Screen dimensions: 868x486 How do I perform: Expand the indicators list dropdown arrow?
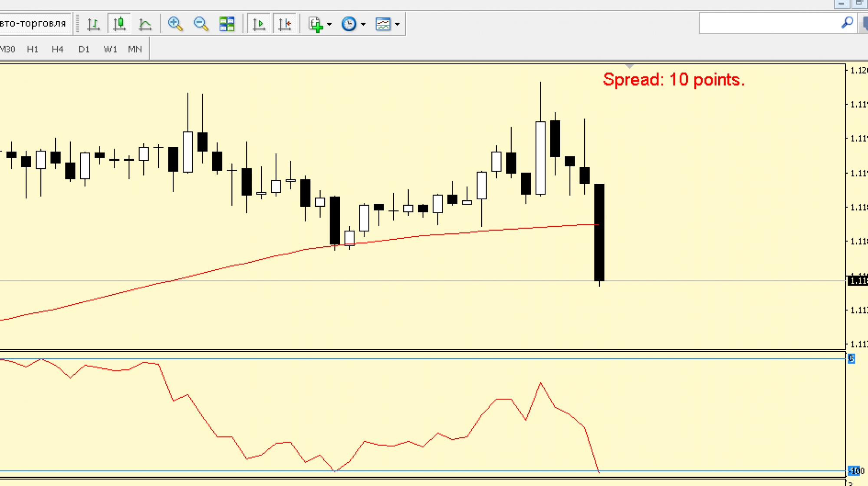[329, 24]
